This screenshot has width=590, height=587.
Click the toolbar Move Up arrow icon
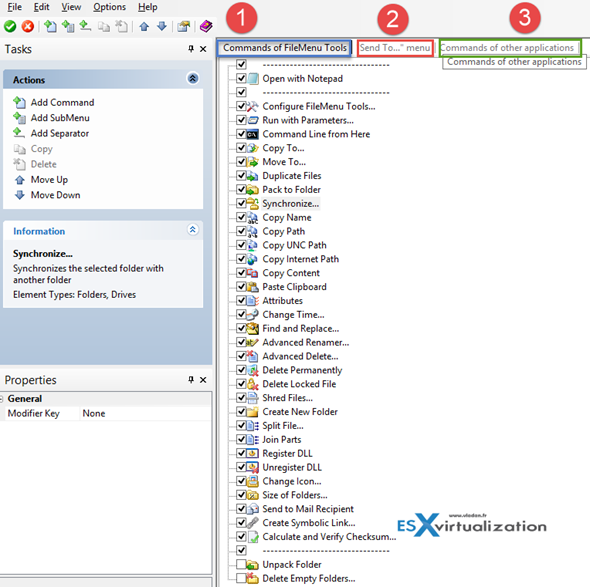[144, 26]
